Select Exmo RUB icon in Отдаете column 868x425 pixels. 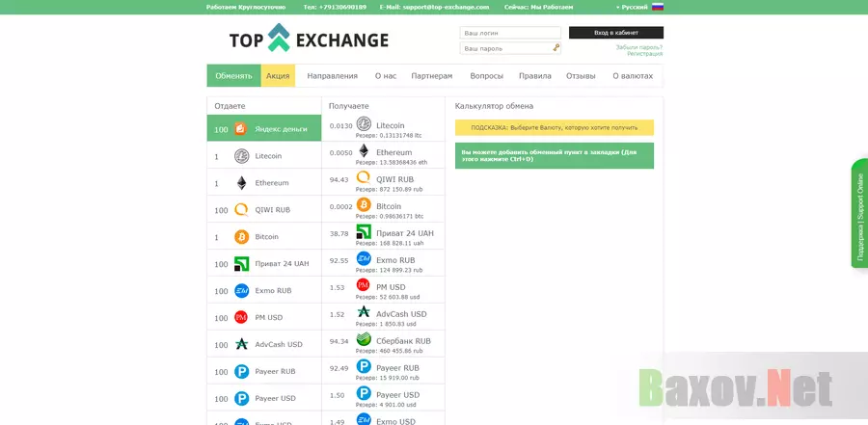[241, 290]
